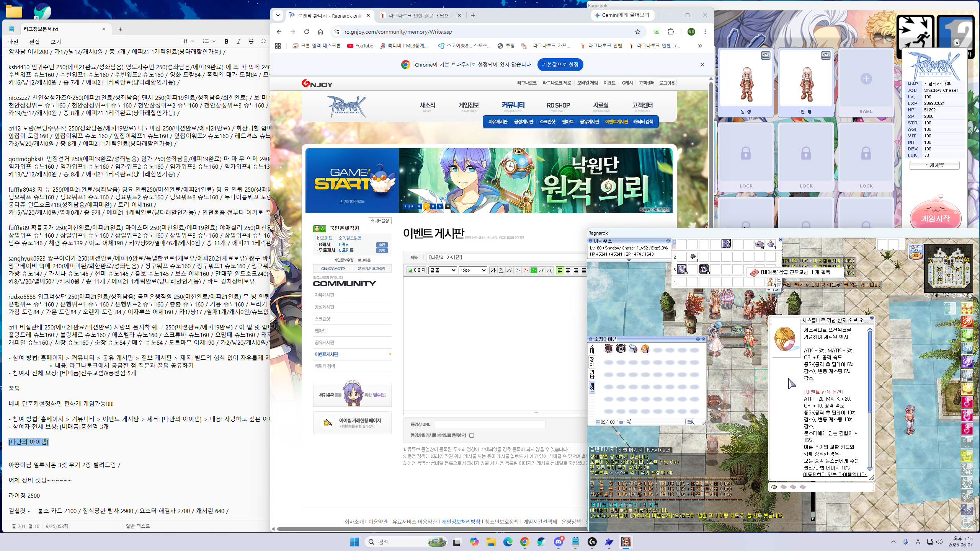Toggle align center in post editor

pyautogui.click(x=568, y=270)
